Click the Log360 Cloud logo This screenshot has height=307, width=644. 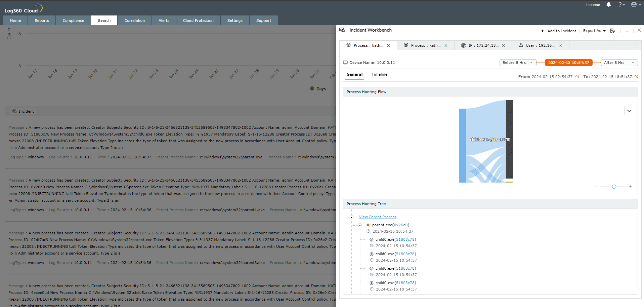pyautogui.click(x=24, y=8)
